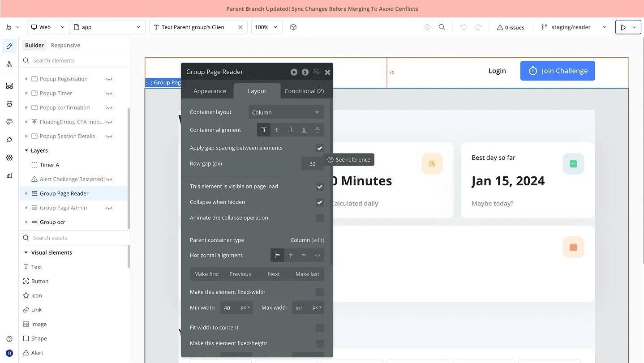Switch to the Responsive tab
The height and width of the screenshot is (363, 644).
tap(65, 45)
